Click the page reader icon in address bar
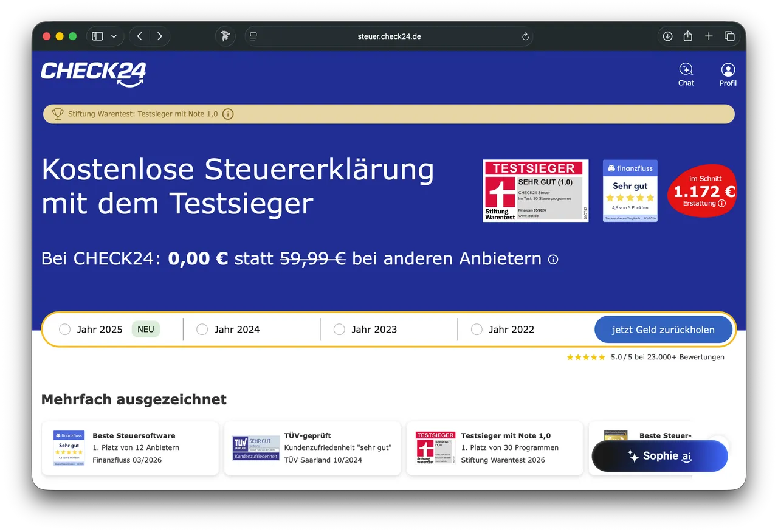 [253, 36]
